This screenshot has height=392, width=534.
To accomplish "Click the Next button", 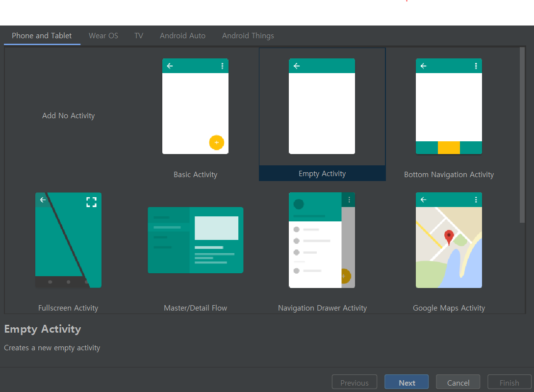I will pos(407,383).
